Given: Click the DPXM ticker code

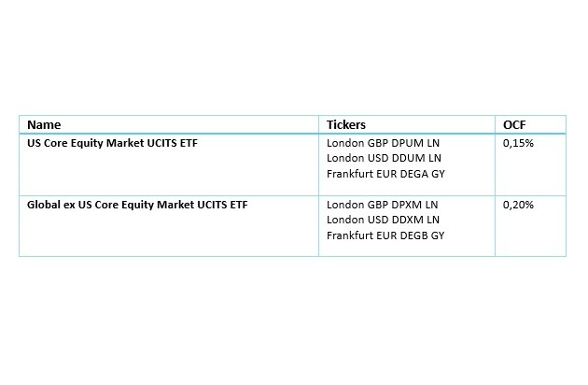Looking at the screenshot, I should click(x=407, y=204).
